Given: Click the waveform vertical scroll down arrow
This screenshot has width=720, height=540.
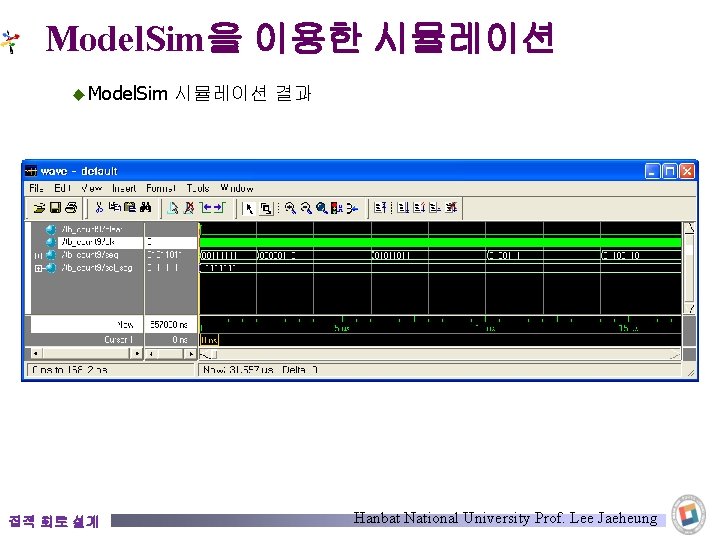Looking at the screenshot, I should pos(689,308).
